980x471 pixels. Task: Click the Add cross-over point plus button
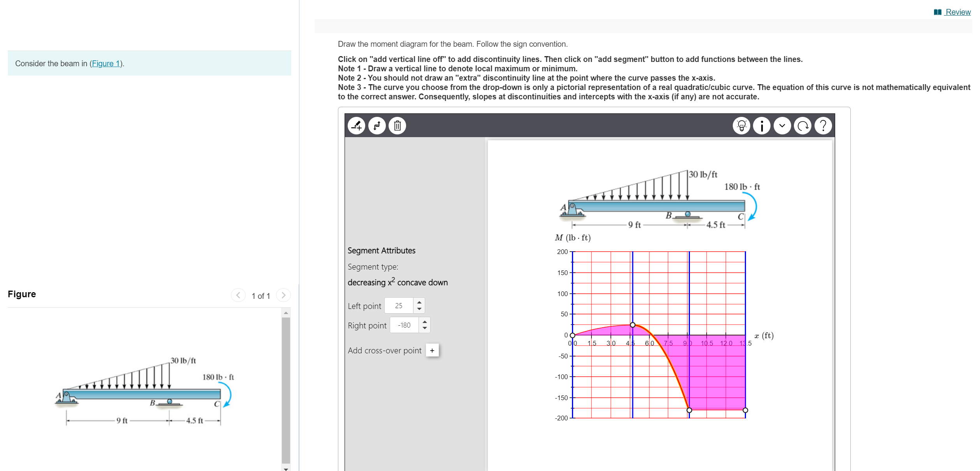click(x=432, y=350)
